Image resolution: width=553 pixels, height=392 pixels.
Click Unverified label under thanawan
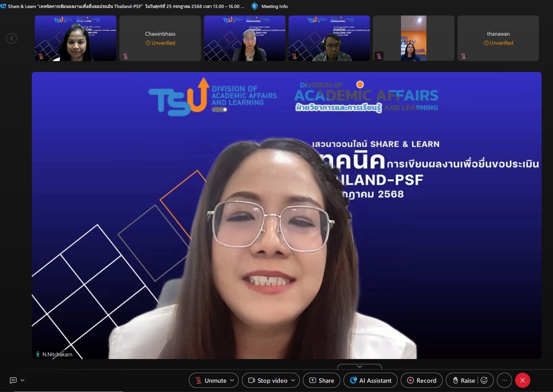(x=498, y=43)
